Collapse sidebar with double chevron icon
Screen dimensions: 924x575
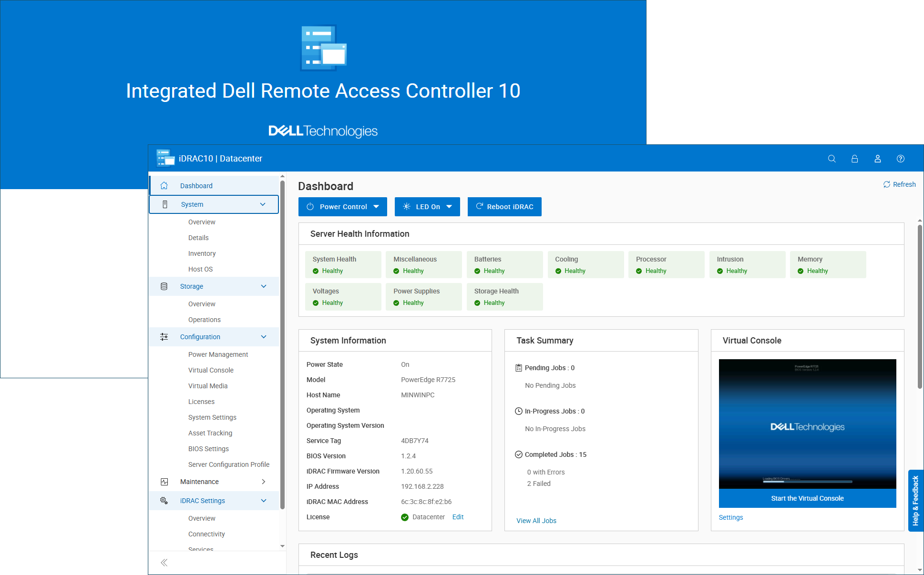tap(164, 563)
